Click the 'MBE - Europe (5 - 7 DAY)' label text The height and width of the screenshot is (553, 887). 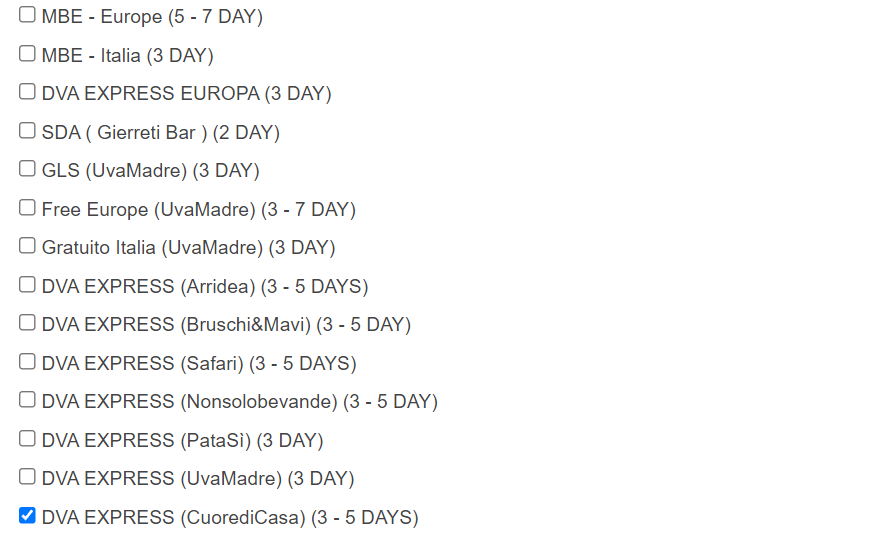[152, 17]
